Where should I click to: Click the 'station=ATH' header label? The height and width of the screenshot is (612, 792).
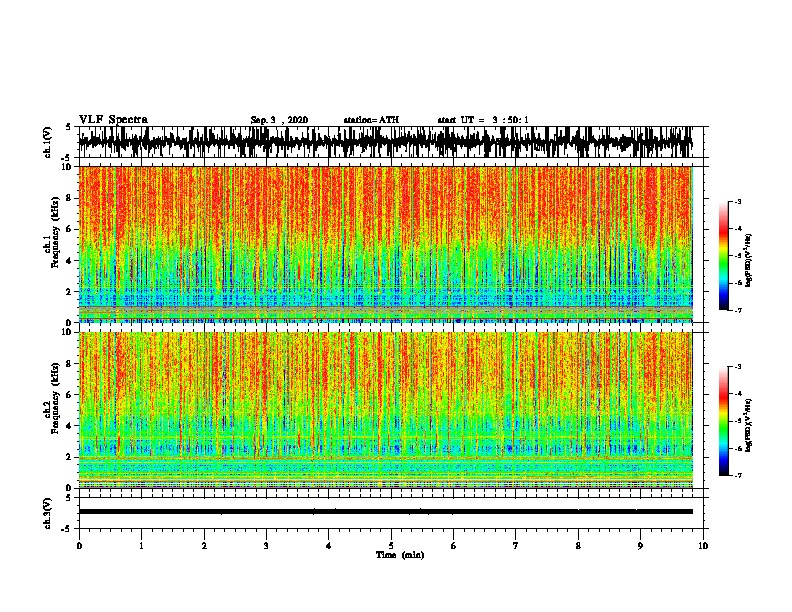pos(371,120)
